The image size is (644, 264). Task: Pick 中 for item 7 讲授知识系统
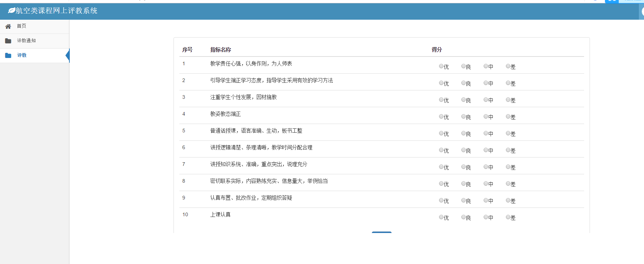[486, 167]
